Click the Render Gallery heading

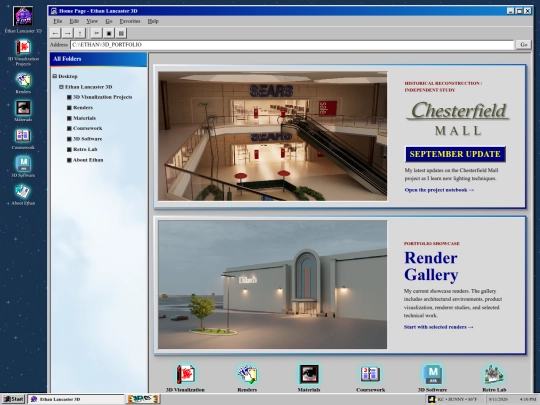431,266
